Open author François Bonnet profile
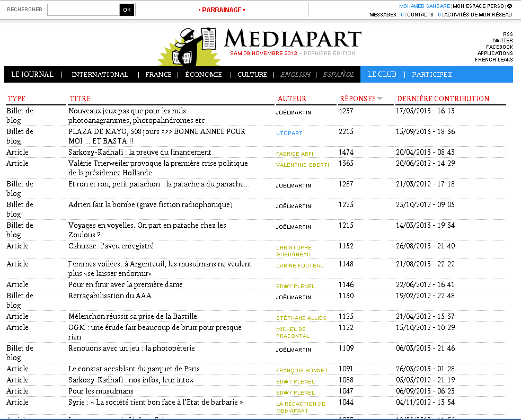Image resolution: width=521 pixels, height=420 pixels. coord(302,371)
